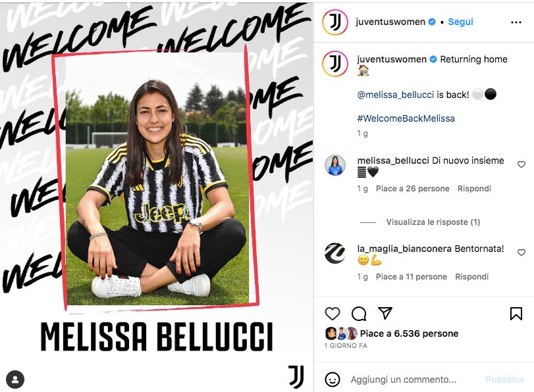This screenshot has width=534, height=392.
Task: Like melissa_bellucci's comment
Action: coord(521,164)
